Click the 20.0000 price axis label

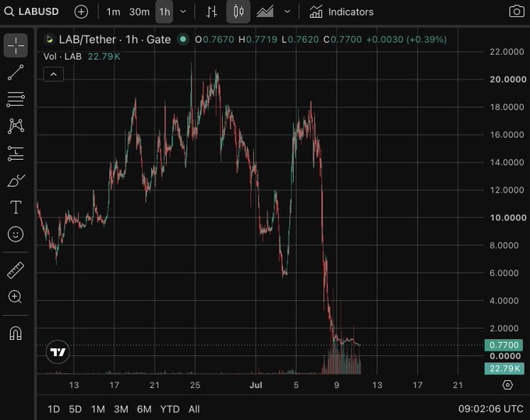[507, 79]
